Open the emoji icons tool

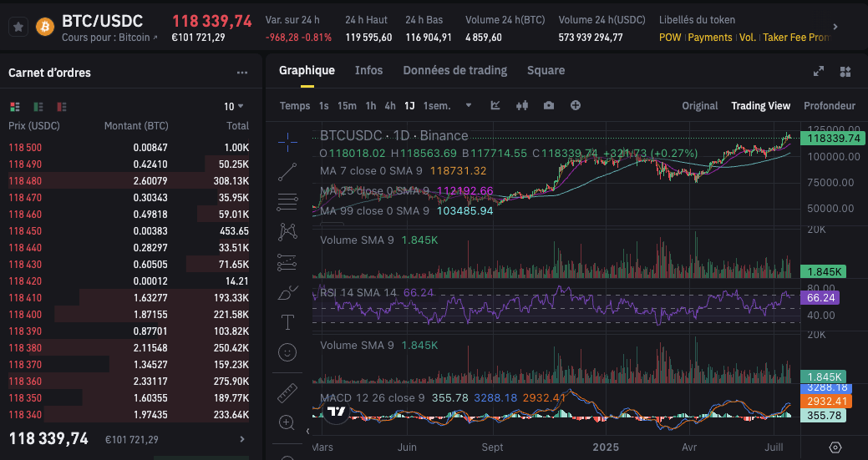point(287,352)
